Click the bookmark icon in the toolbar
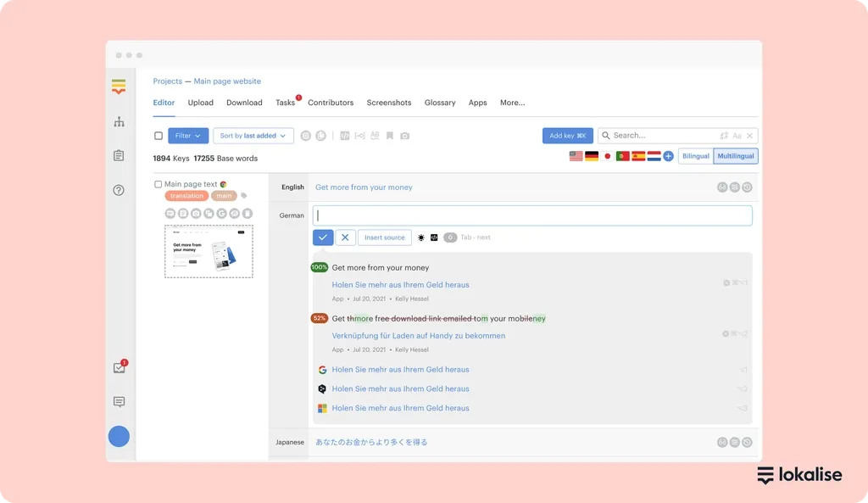The image size is (868, 503). (390, 136)
